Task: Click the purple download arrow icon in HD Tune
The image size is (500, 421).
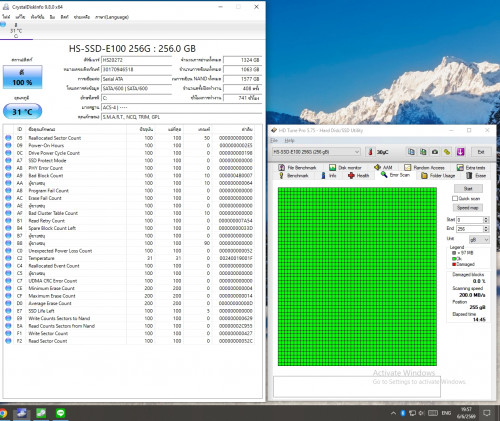Action: pos(460,152)
